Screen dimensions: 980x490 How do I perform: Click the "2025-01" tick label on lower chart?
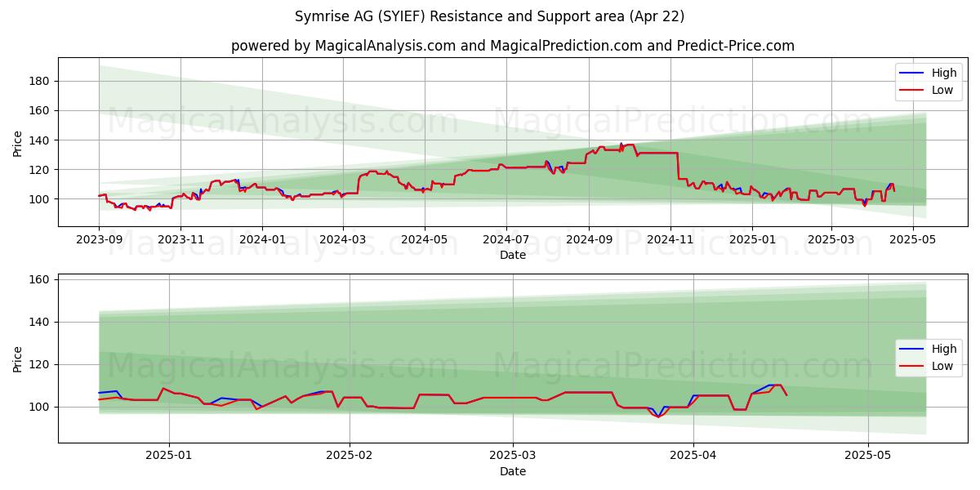point(169,456)
